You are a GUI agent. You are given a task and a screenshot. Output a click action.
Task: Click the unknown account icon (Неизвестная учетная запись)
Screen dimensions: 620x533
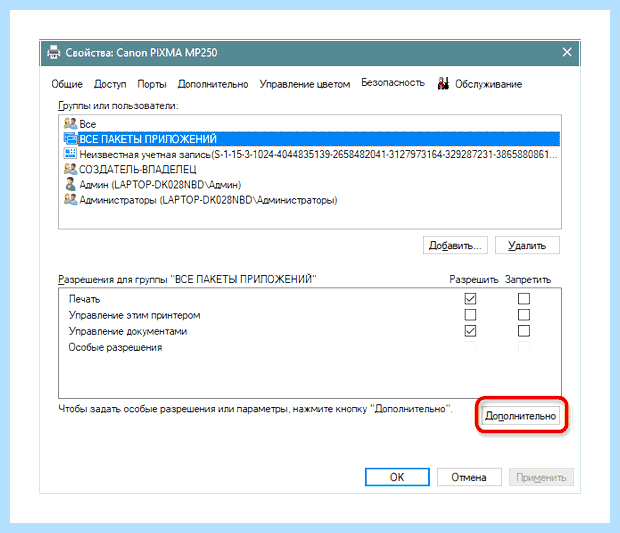(x=70, y=154)
